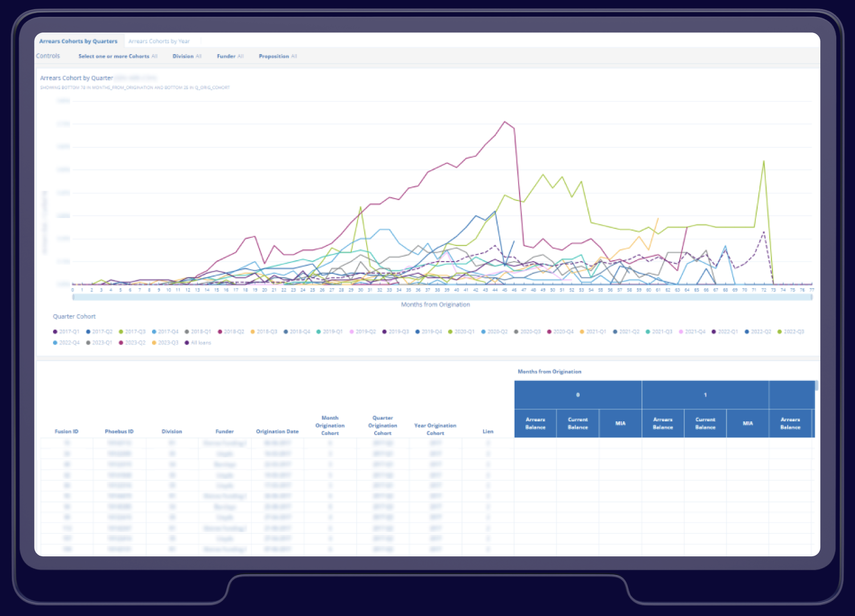Toggle the 2017-Q1 legend marker
Viewport: 855px width, 616px height.
click(x=55, y=332)
